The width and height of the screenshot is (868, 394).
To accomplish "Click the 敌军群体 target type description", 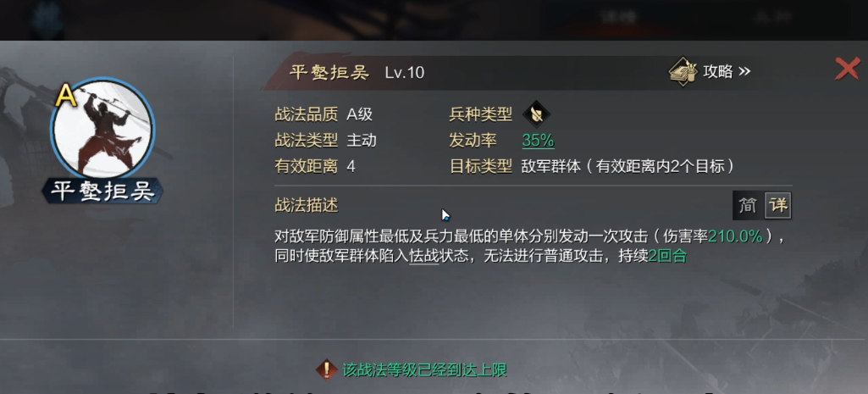I will 628,166.
